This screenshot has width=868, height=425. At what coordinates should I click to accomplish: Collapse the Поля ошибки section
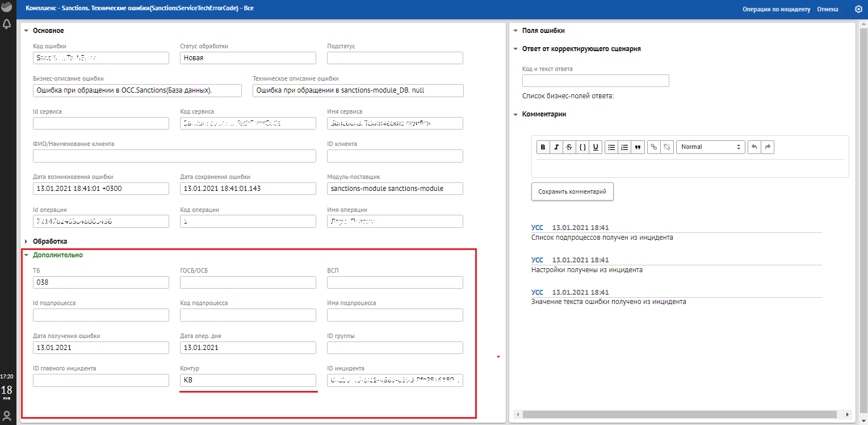pyautogui.click(x=543, y=31)
